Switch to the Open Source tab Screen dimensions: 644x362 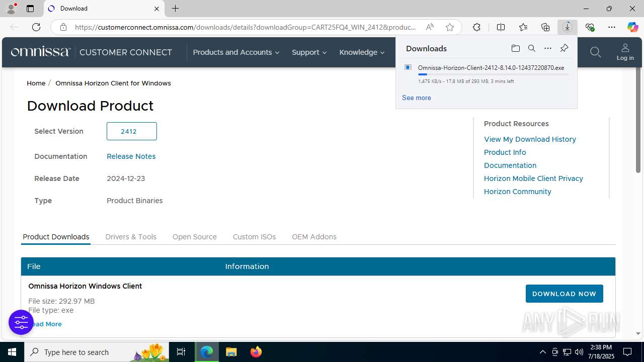point(194,237)
